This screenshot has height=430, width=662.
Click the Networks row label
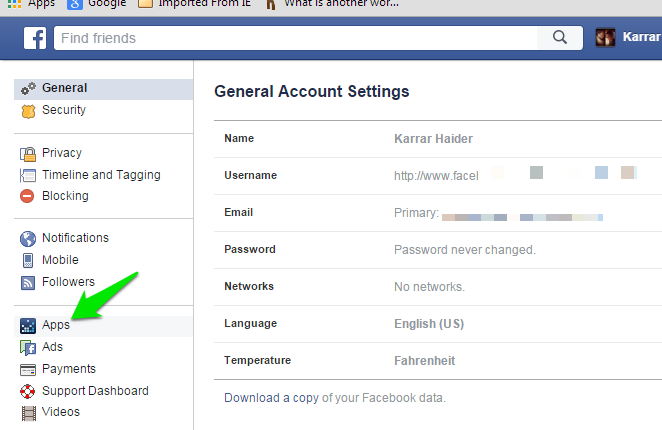pos(249,286)
